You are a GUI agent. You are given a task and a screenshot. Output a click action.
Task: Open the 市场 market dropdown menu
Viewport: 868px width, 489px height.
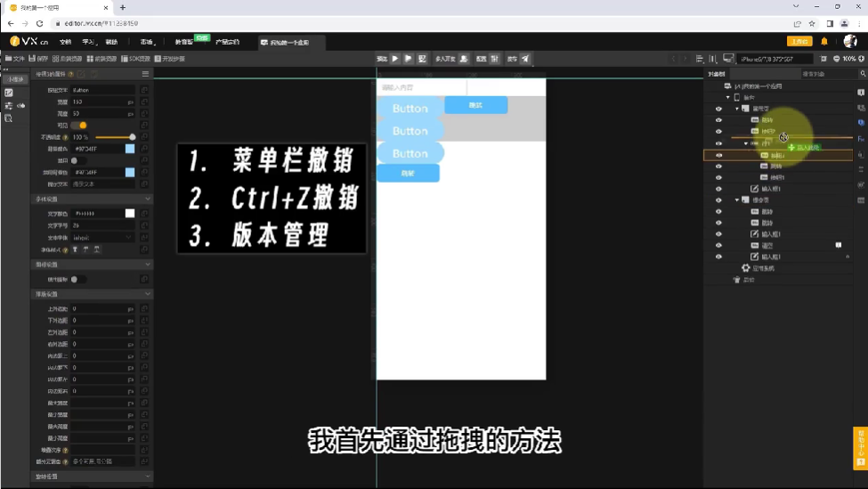click(148, 42)
